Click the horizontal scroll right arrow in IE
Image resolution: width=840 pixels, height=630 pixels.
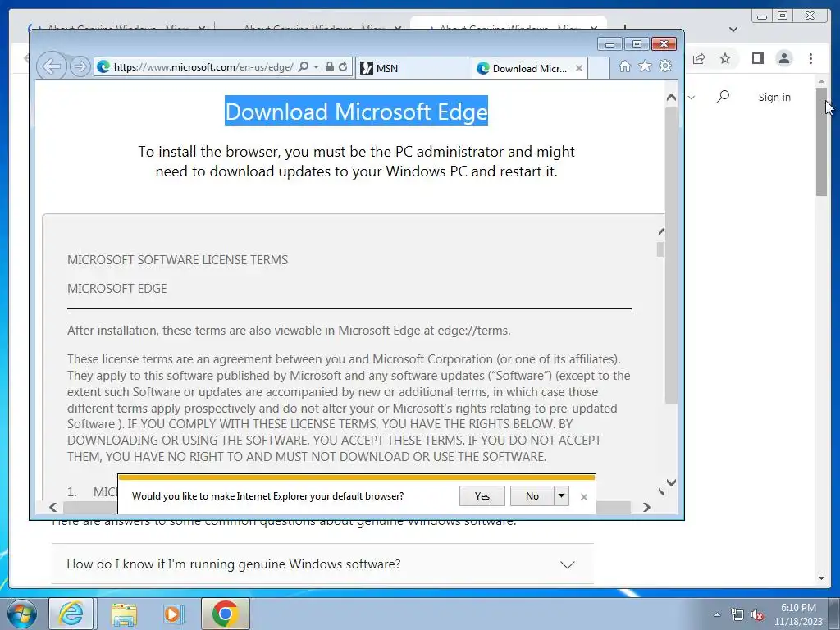pos(646,507)
